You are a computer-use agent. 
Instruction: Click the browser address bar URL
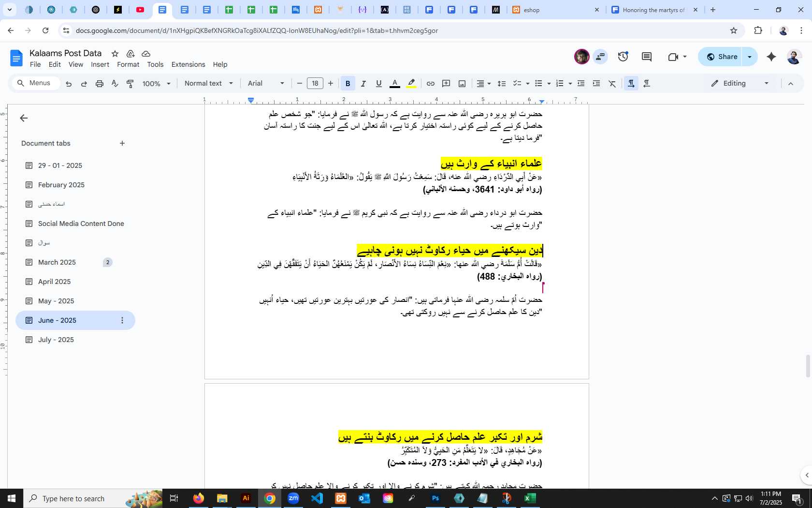(257, 30)
